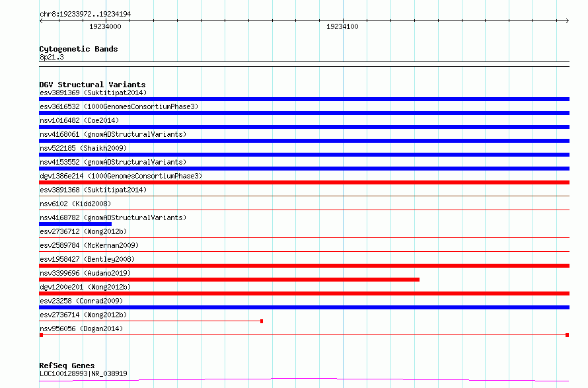Open the nsv4168782 (gnomADStructuralVariants) label

113,217
